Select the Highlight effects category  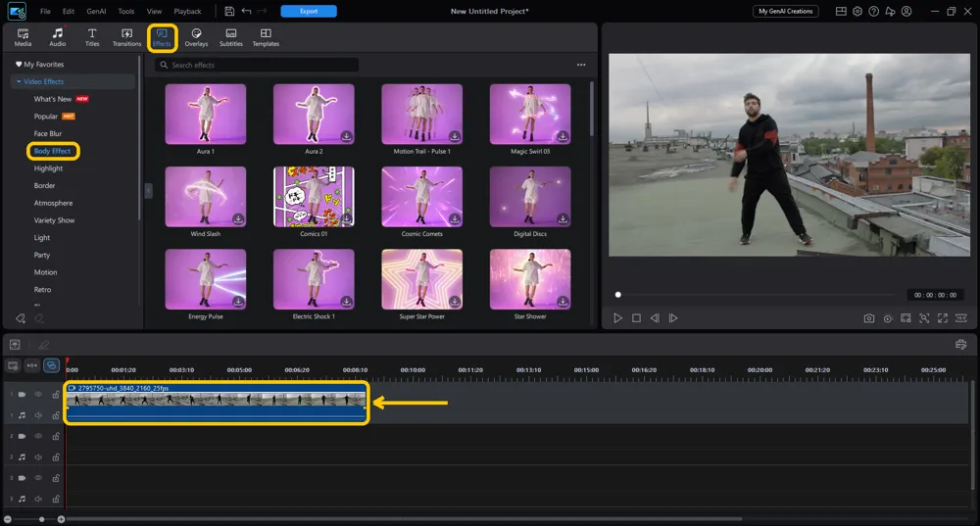pos(48,168)
